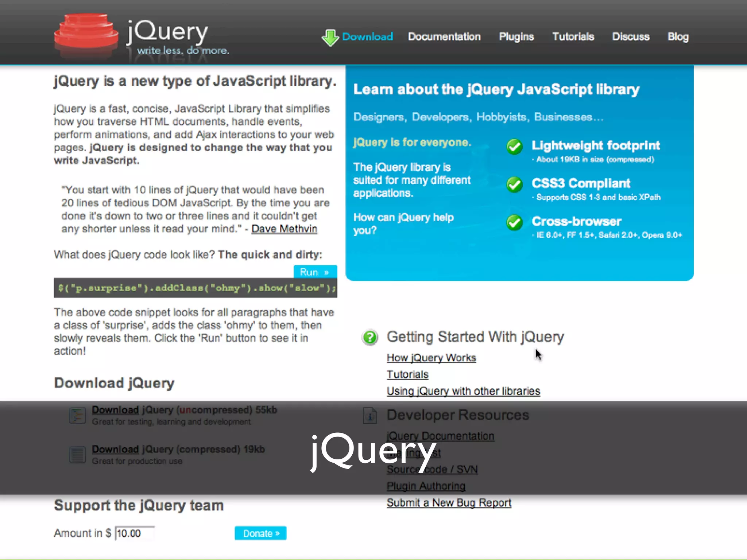Click the Run button above code
Image resolution: width=747 pixels, height=560 pixels.
315,272
